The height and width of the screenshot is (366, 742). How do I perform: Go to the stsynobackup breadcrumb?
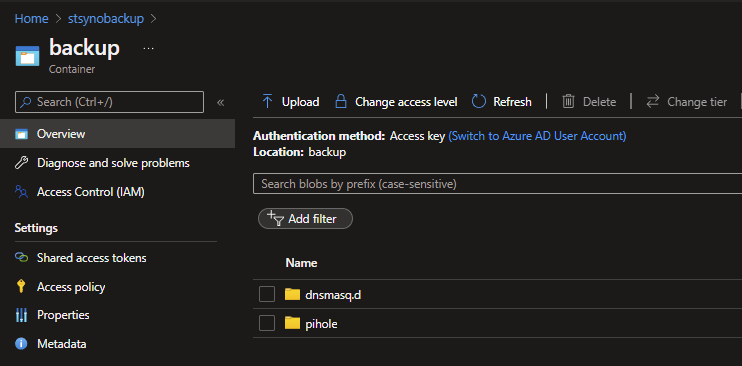point(106,18)
